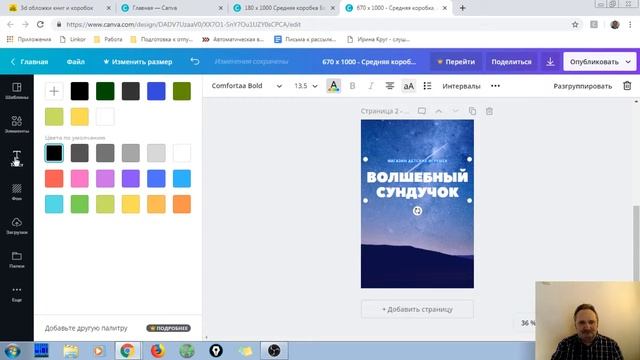Screen dimensions: 640x360
Task: Select dark green document color swatch
Action: [x=105, y=91]
